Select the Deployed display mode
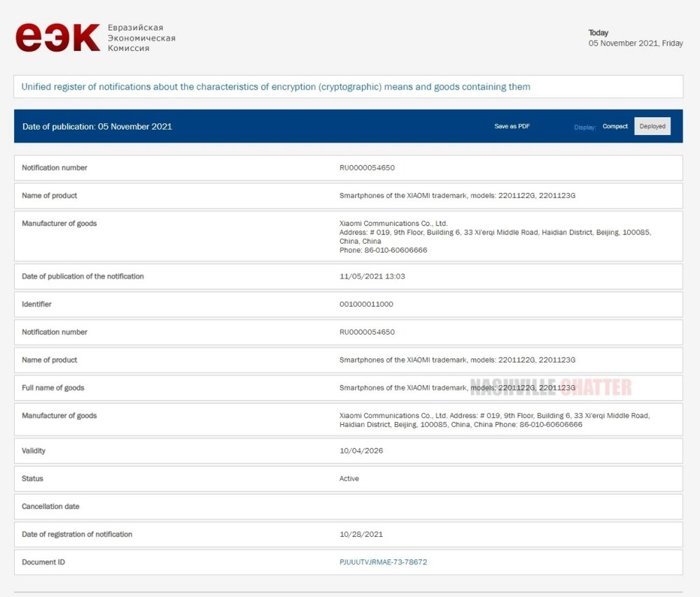This screenshot has height=597, width=700. (x=652, y=126)
